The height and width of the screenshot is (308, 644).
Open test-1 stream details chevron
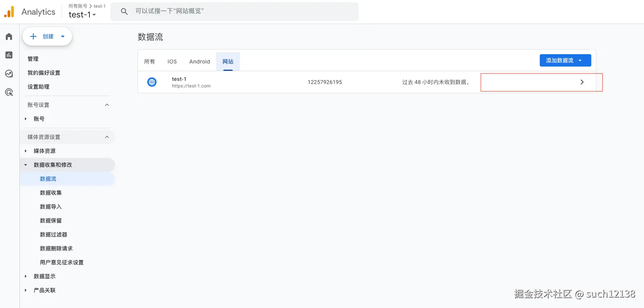point(582,82)
